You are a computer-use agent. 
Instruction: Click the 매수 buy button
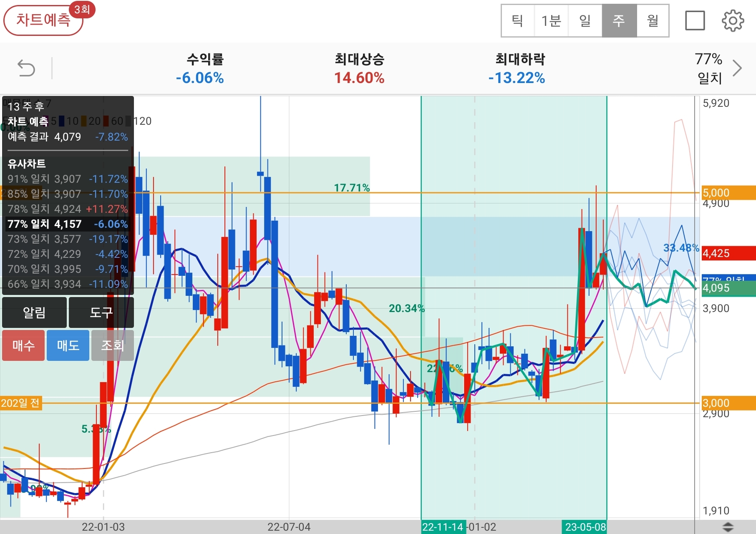click(x=23, y=345)
